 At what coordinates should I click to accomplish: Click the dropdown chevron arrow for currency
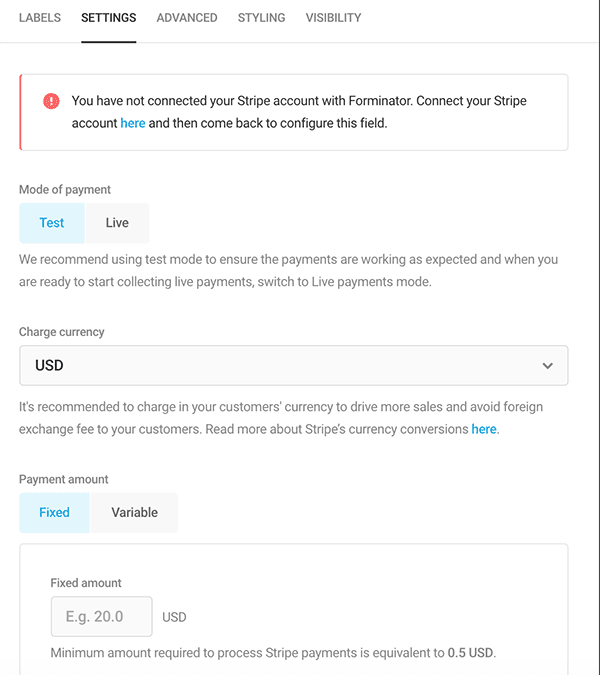click(547, 366)
